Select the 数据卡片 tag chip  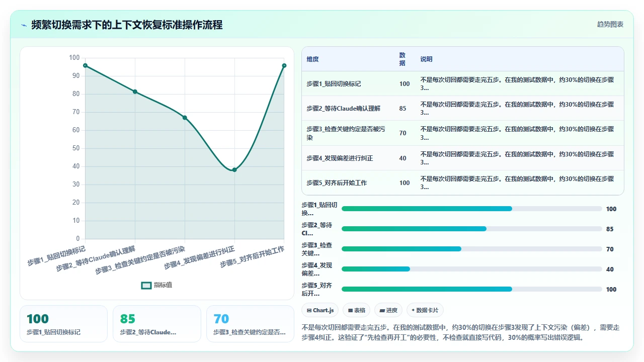click(x=425, y=310)
